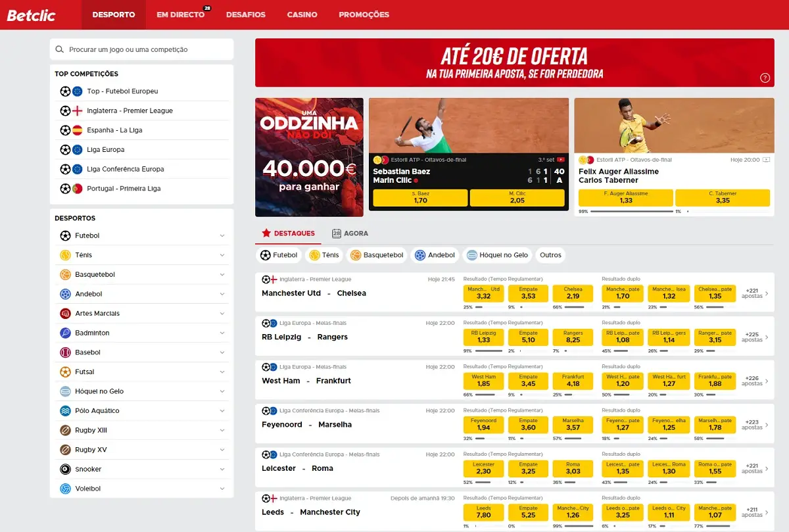Click the Andebol icon in Desportos list
The width and height of the screenshot is (789, 532).
pyautogui.click(x=65, y=294)
